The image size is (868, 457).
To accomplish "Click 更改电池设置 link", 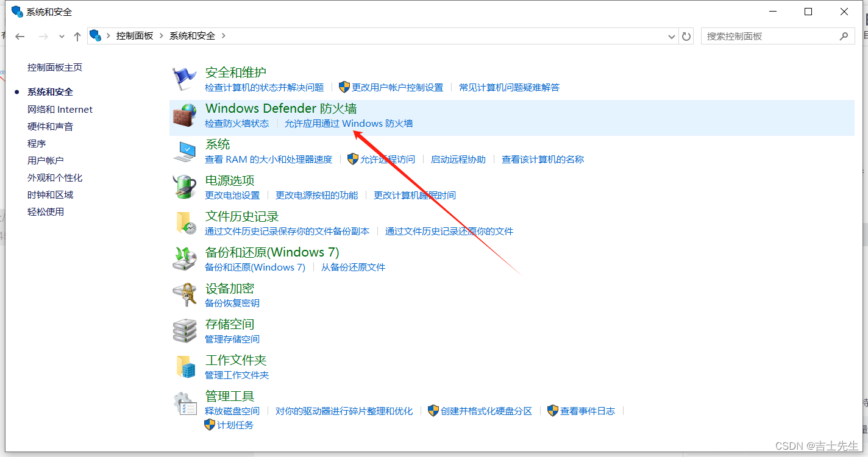I will coord(232,195).
